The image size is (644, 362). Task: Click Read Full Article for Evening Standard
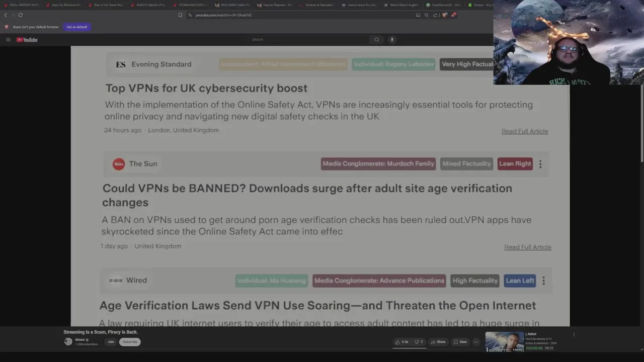(x=525, y=131)
